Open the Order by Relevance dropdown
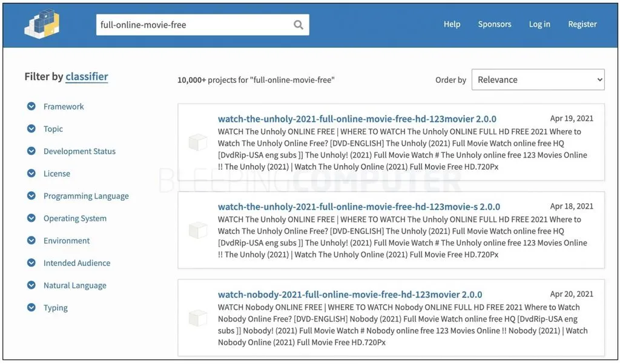620x364 pixels. click(538, 80)
